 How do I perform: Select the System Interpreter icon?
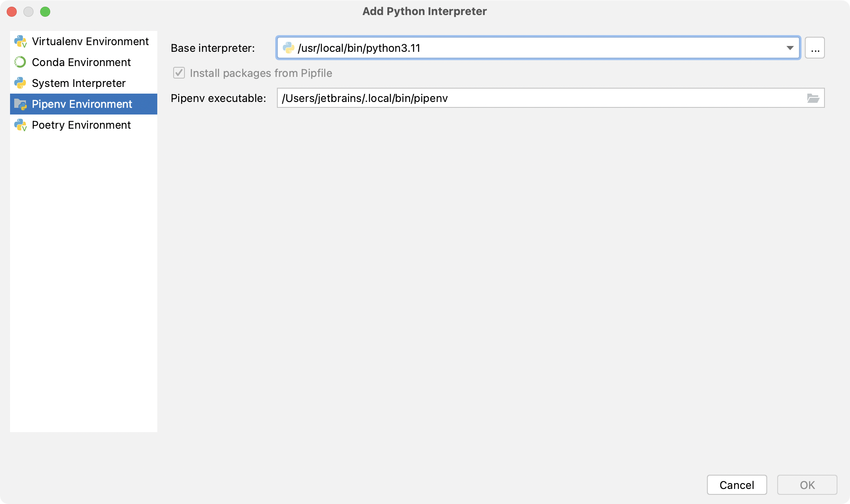(20, 83)
